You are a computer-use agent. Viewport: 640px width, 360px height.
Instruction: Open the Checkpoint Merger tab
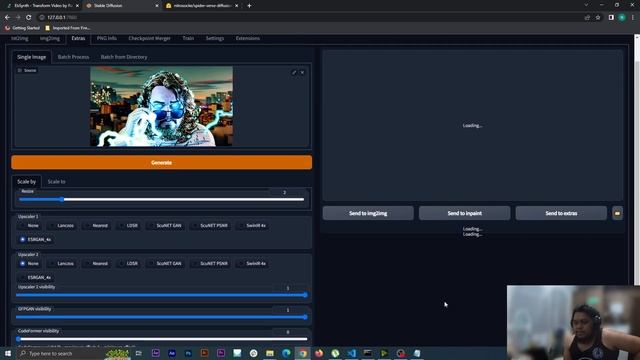[149, 38]
